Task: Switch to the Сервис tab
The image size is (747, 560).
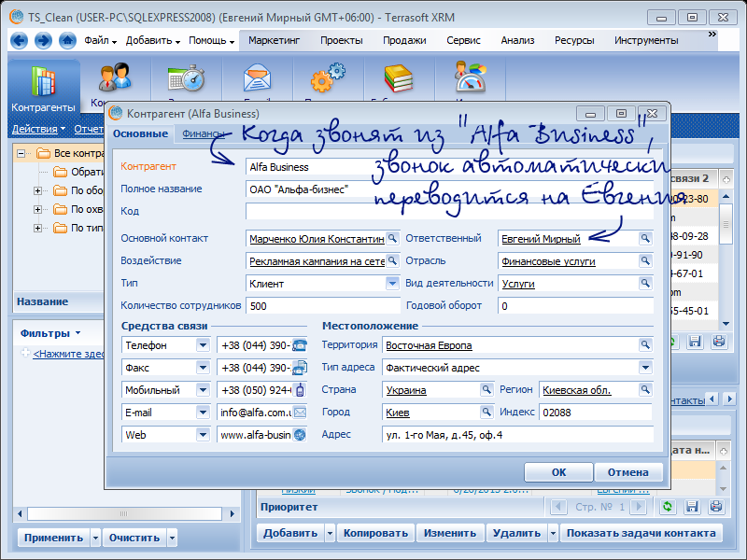Action: pos(463,40)
